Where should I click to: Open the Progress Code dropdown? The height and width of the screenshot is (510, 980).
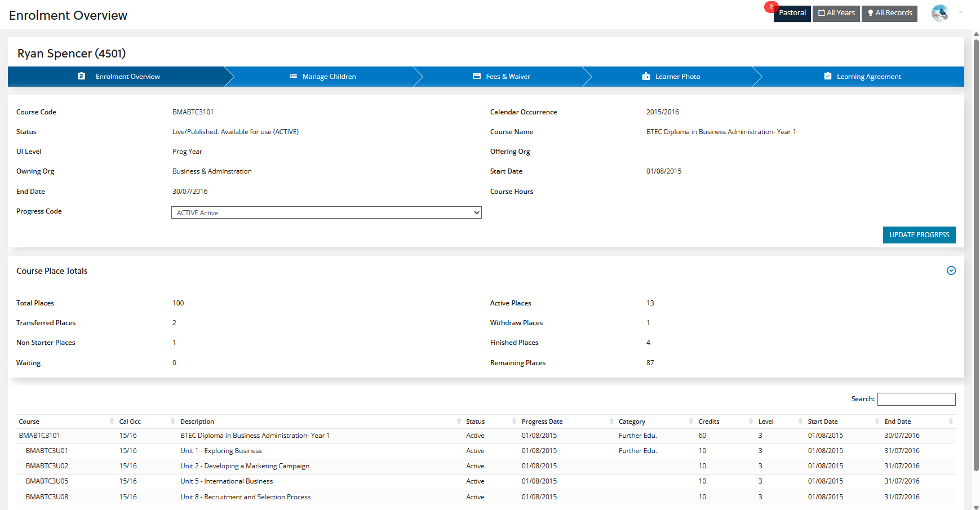[x=326, y=212]
